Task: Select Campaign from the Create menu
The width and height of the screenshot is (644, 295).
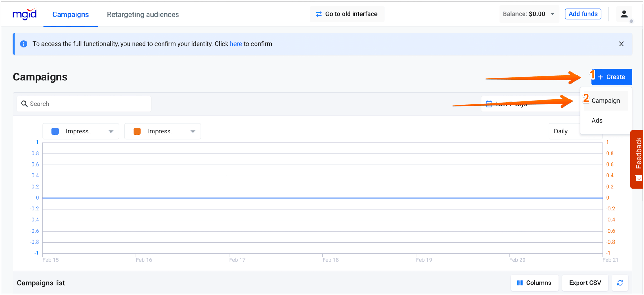Action: 606,100
